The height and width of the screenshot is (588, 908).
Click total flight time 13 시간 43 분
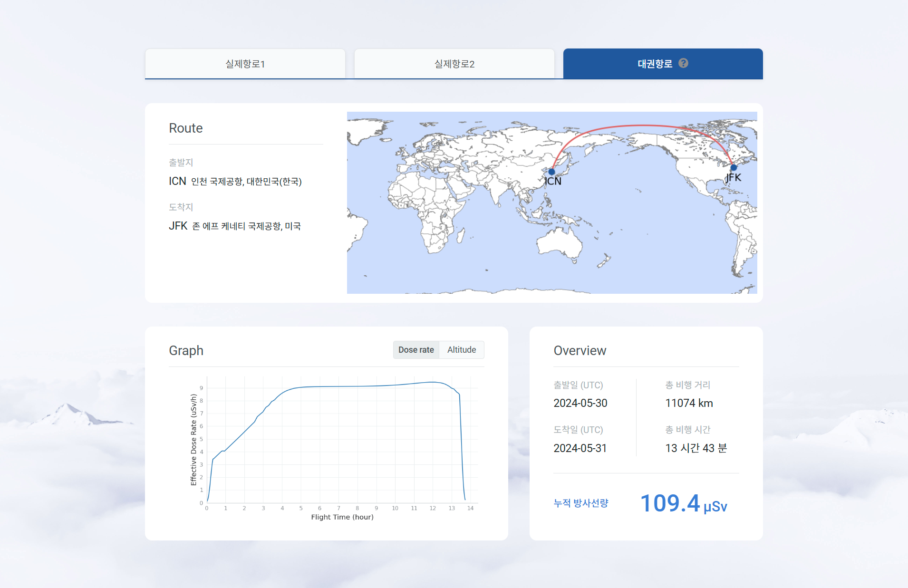[696, 448]
